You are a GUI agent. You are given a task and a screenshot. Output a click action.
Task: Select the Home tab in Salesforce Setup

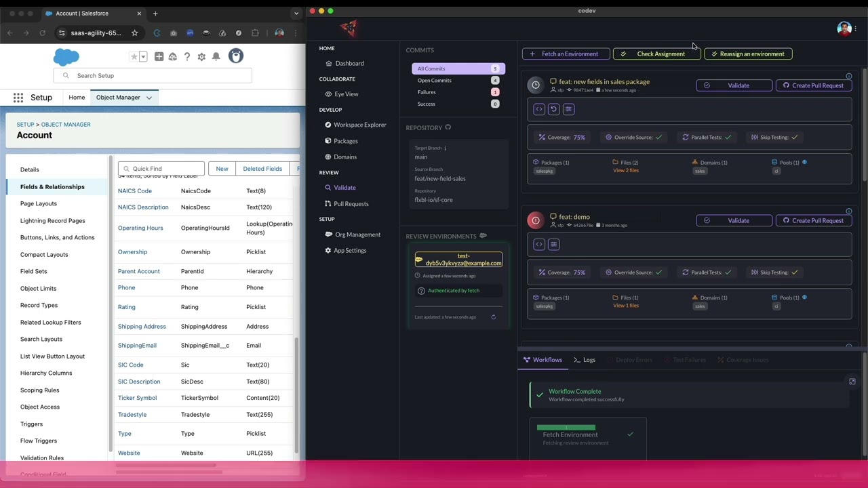pyautogui.click(x=77, y=98)
